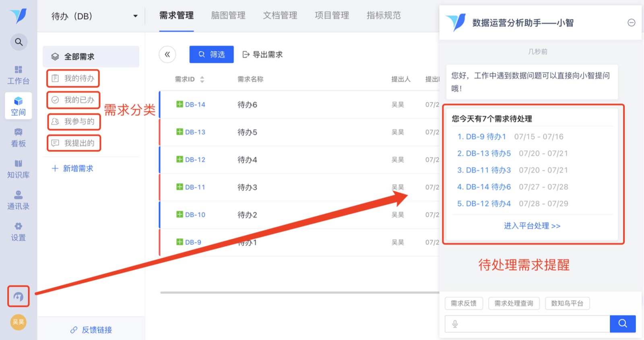Click the green plus icon beside DB-13
Viewport: 644px width, 340px height.
pyautogui.click(x=180, y=132)
